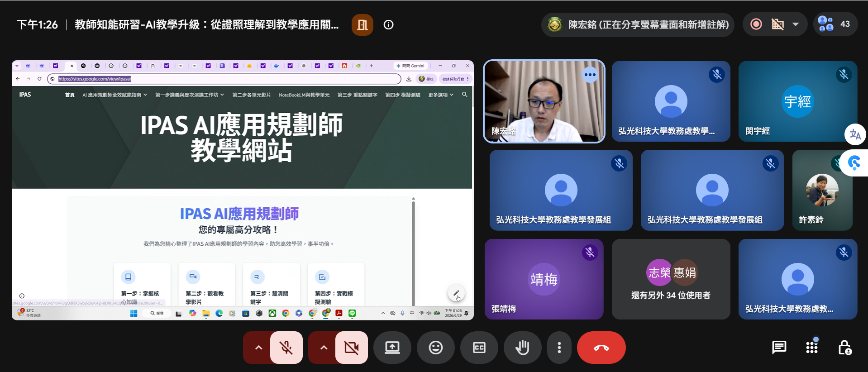
Task: Click the red recording indicator icon
Action: (756, 24)
